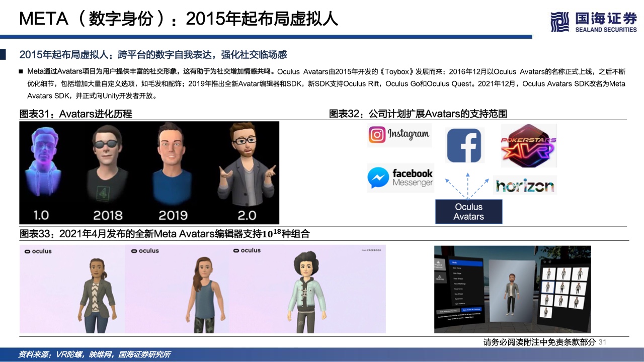Click the '2019' year label
The width and height of the screenshot is (644, 362).
click(173, 215)
